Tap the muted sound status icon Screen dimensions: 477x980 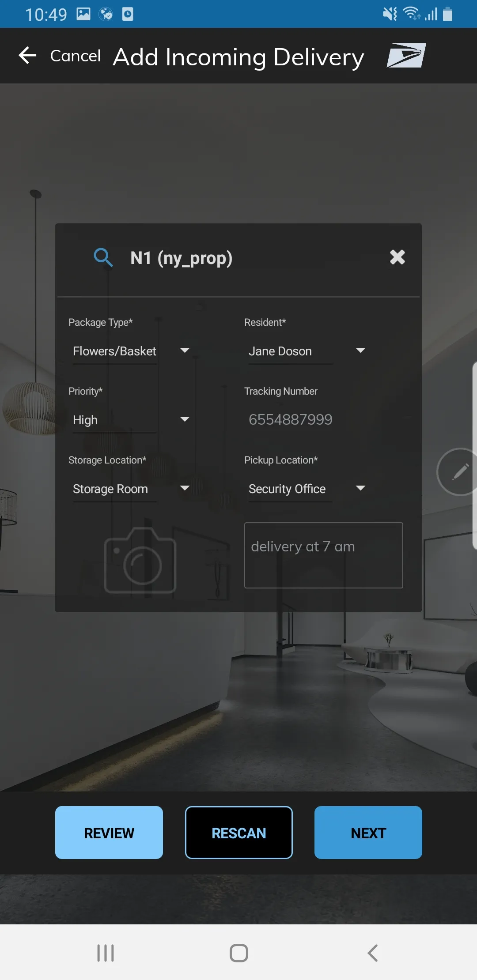coord(390,14)
